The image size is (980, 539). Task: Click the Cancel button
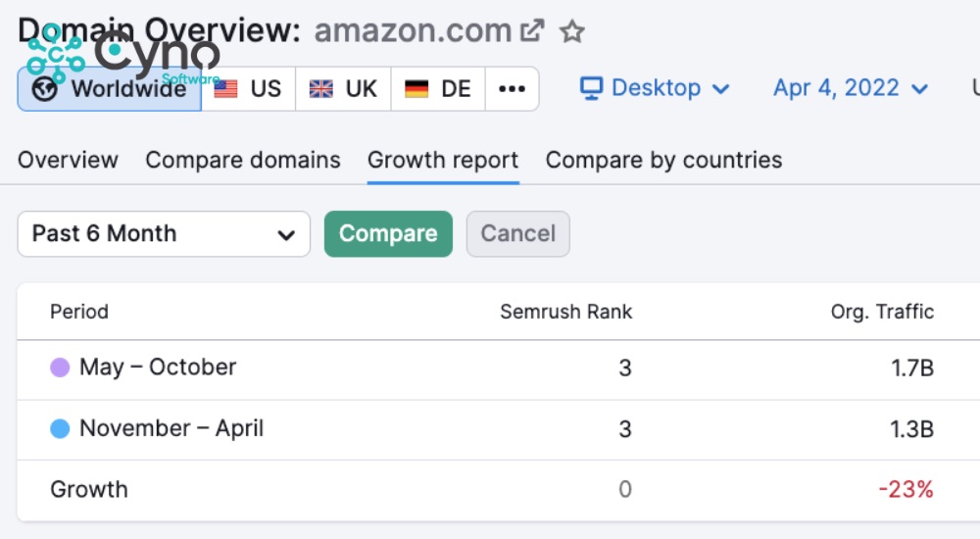[x=517, y=234]
